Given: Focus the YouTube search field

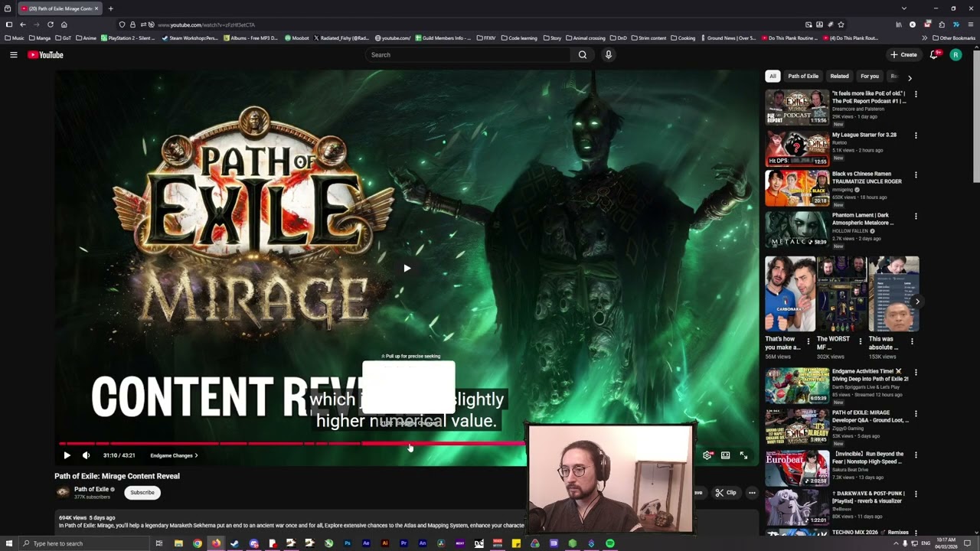Looking at the screenshot, I should tap(469, 55).
